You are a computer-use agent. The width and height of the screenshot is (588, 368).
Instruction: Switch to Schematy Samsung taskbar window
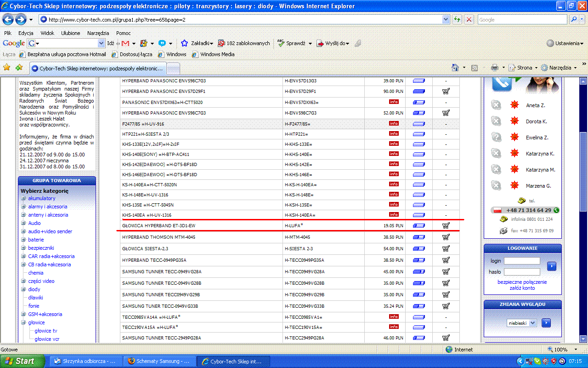click(x=159, y=362)
